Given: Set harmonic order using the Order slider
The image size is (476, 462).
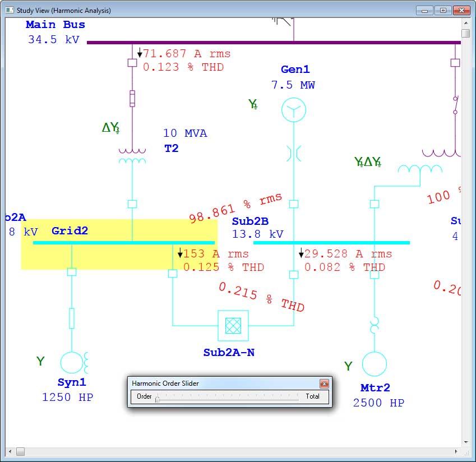Looking at the screenshot, I should click(x=158, y=399).
